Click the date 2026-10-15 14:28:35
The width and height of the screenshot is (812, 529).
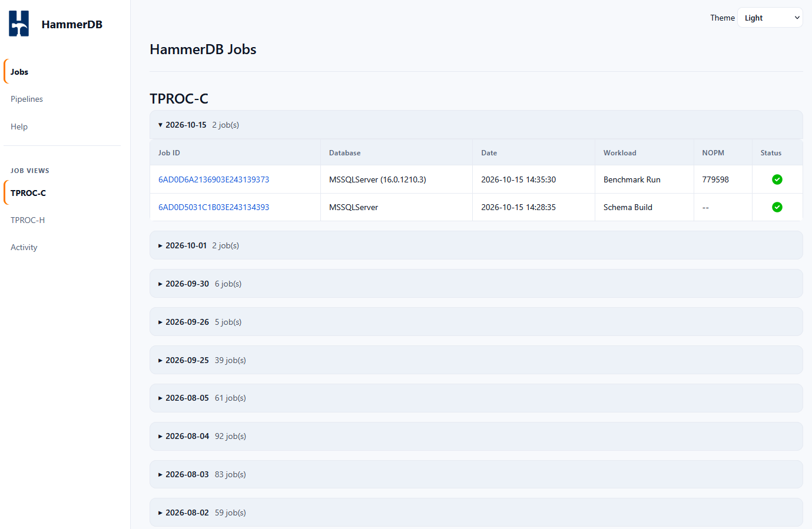point(518,207)
